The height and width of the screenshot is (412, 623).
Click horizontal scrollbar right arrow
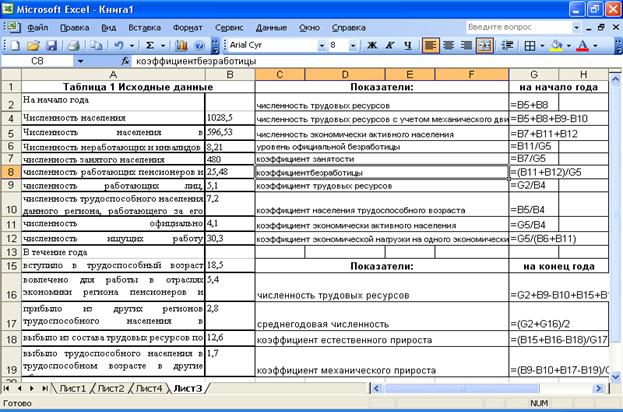pos(598,389)
